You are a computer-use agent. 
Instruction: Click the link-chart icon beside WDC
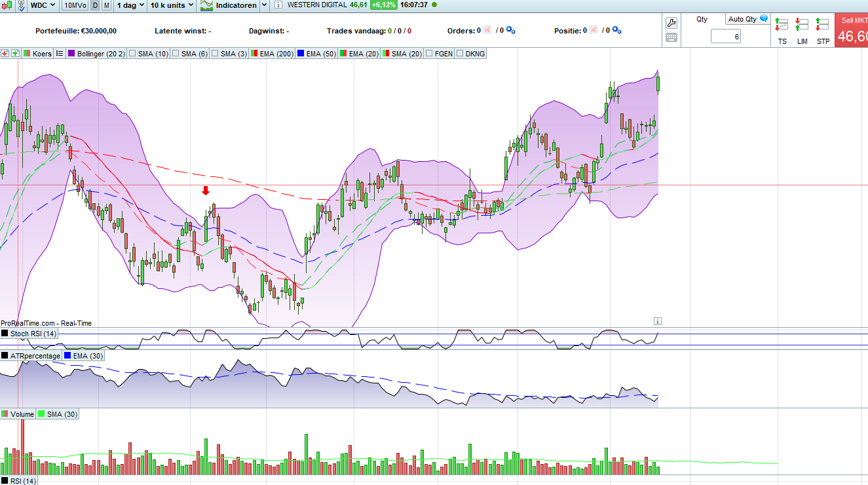[x=21, y=5]
